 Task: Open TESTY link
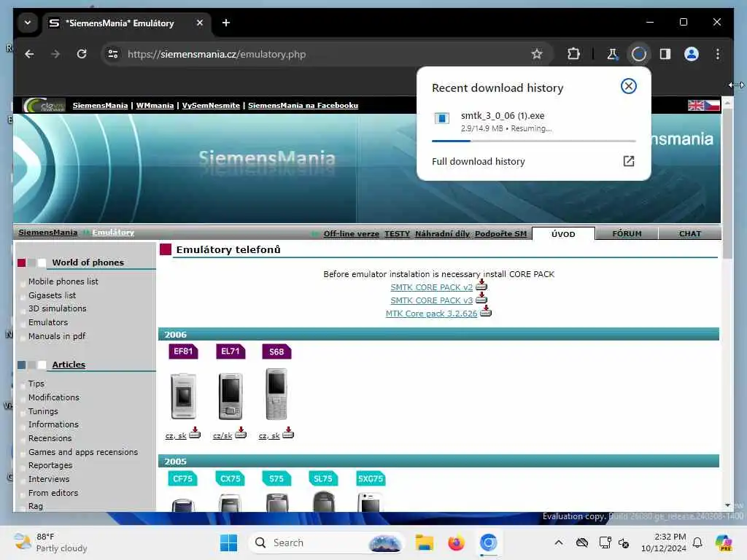(x=398, y=234)
